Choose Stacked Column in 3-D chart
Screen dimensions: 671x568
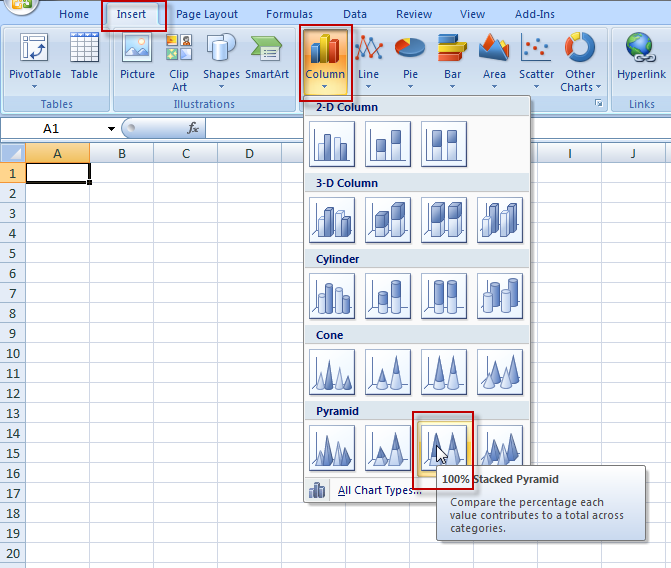tap(388, 220)
